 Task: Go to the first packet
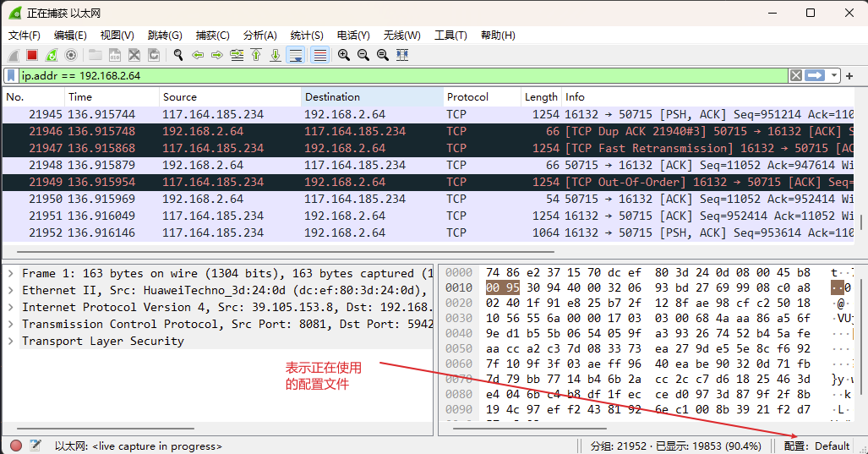(x=256, y=55)
